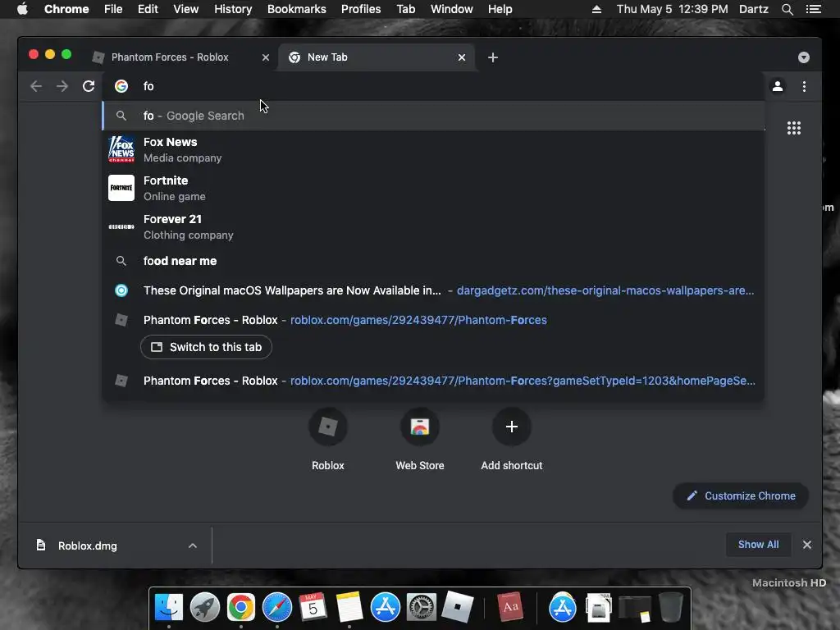Viewport: 840px width, 630px height.
Task: Open the Window menu
Action: coord(452,9)
